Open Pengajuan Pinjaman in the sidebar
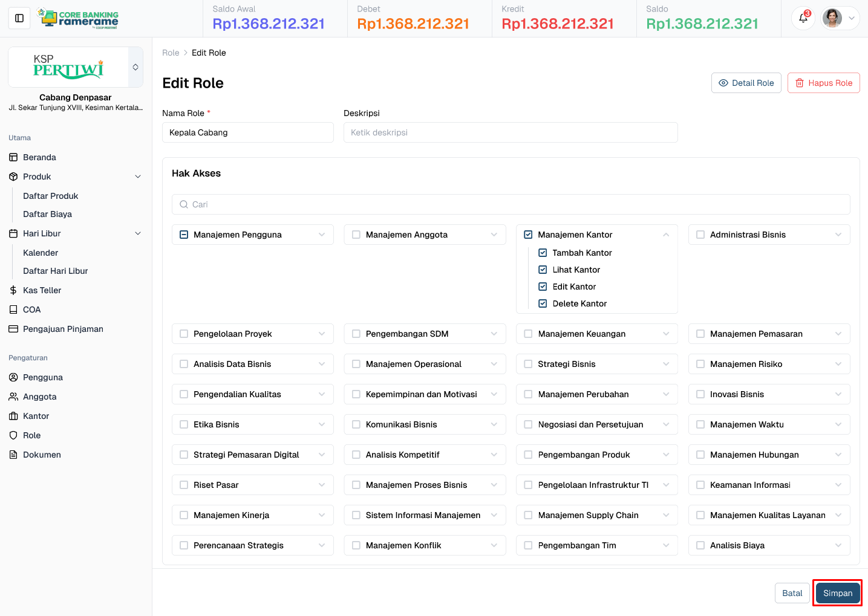 tap(63, 329)
